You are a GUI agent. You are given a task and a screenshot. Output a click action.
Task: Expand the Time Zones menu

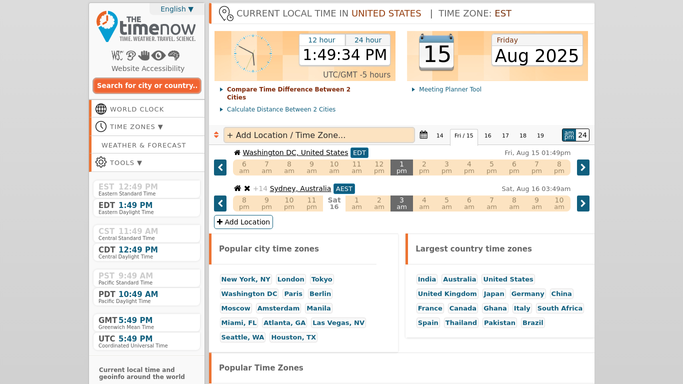point(136,127)
